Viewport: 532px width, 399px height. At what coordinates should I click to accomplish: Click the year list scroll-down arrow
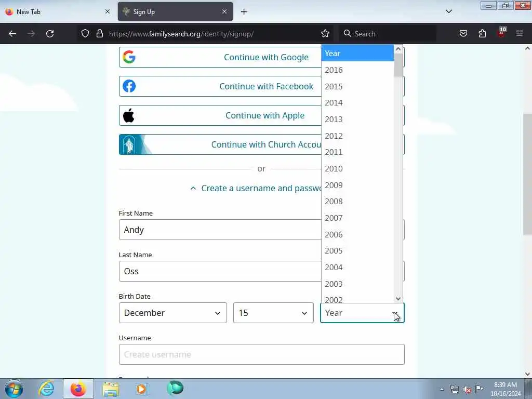[x=398, y=299]
